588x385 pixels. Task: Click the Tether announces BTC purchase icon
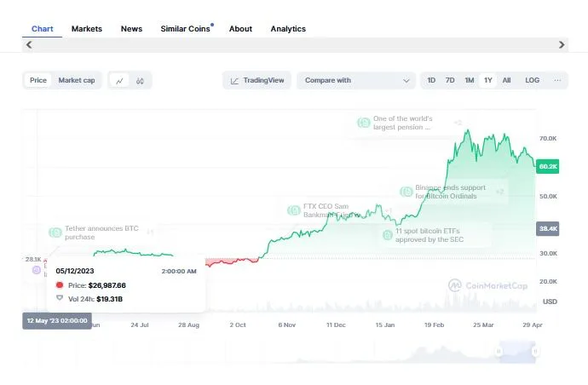click(x=55, y=233)
